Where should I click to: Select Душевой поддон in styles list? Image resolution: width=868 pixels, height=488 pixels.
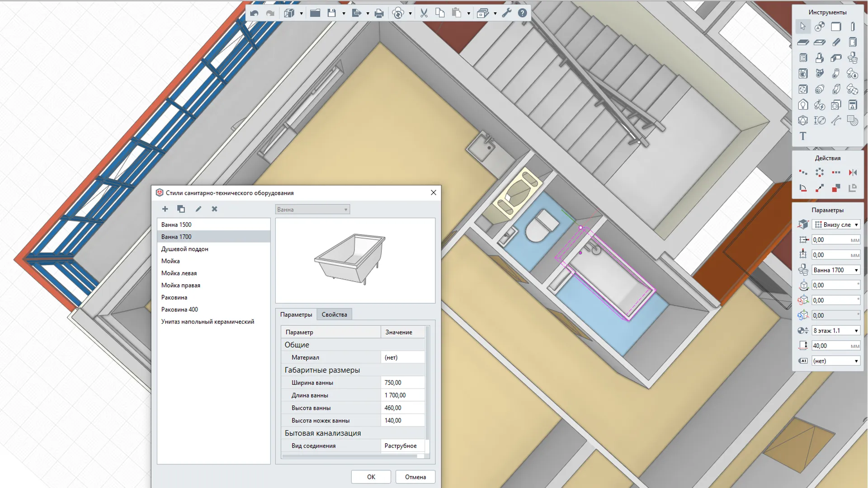pos(184,249)
